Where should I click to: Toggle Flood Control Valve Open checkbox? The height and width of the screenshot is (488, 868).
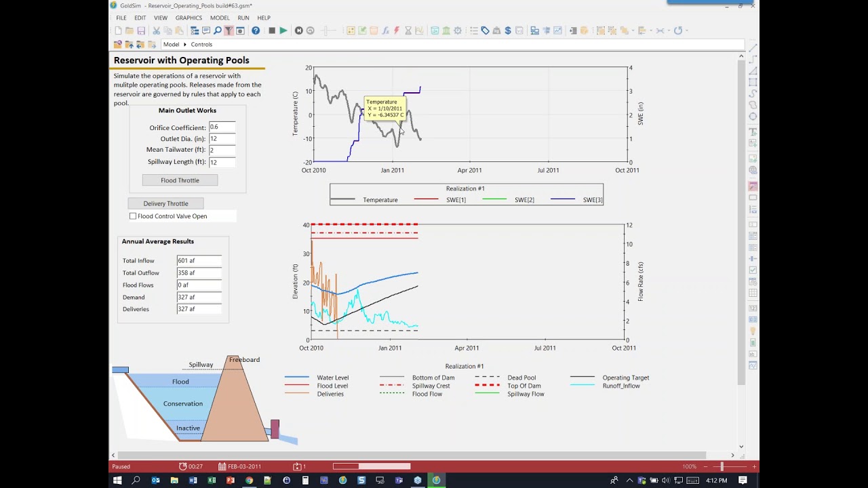[x=133, y=216]
